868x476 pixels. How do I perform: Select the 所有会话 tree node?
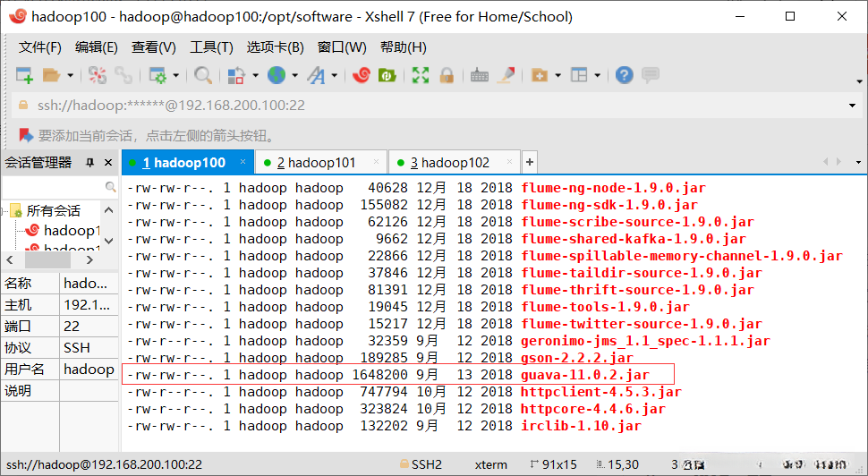coord(53,211)
